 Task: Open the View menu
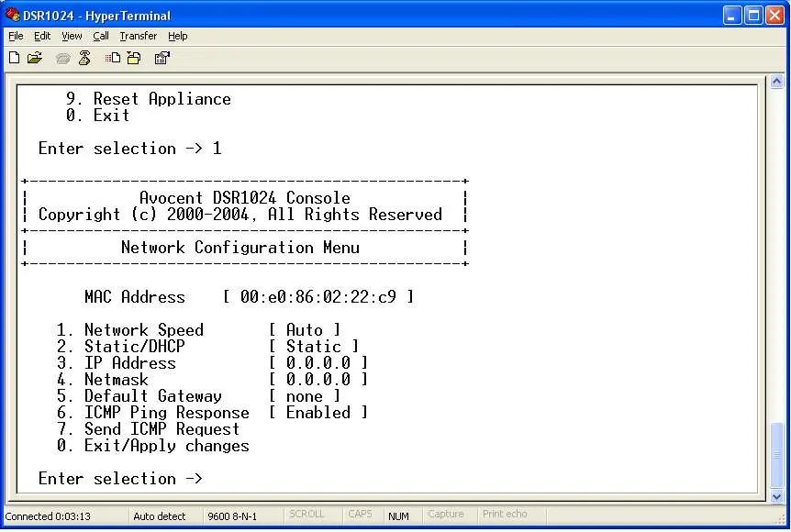pyautogui.click(x=72, y=36)
